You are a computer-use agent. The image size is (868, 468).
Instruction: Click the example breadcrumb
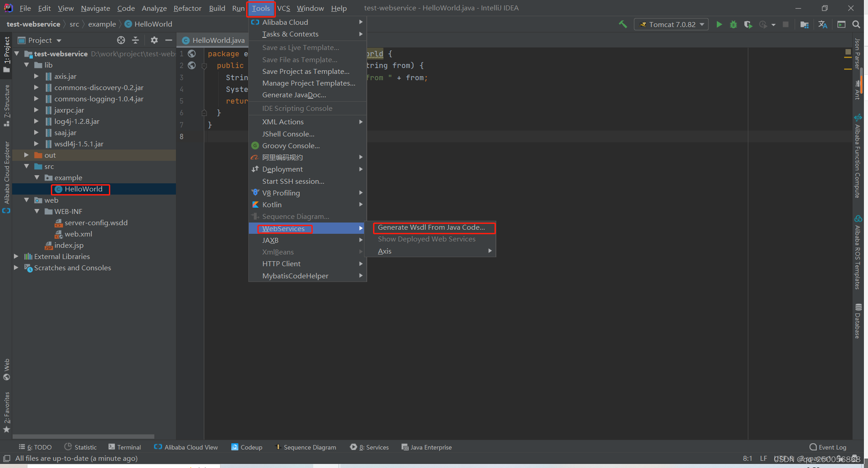click(102, 24)
